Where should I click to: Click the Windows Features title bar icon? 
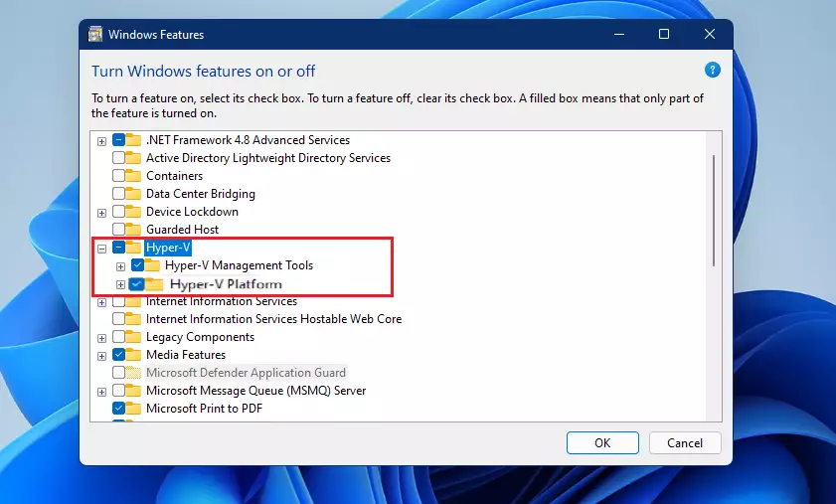pyautogui.click(x=95, y=34)
